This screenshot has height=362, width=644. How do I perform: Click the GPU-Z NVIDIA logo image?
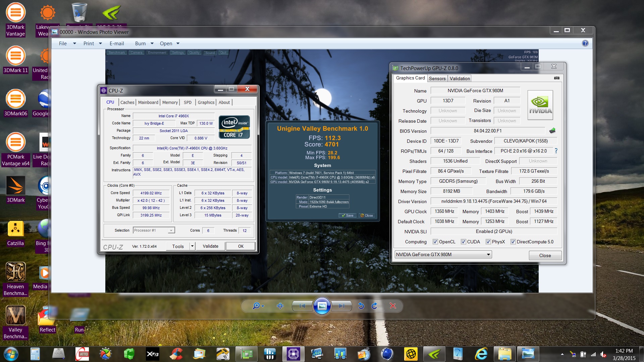[x=540, y=105]
